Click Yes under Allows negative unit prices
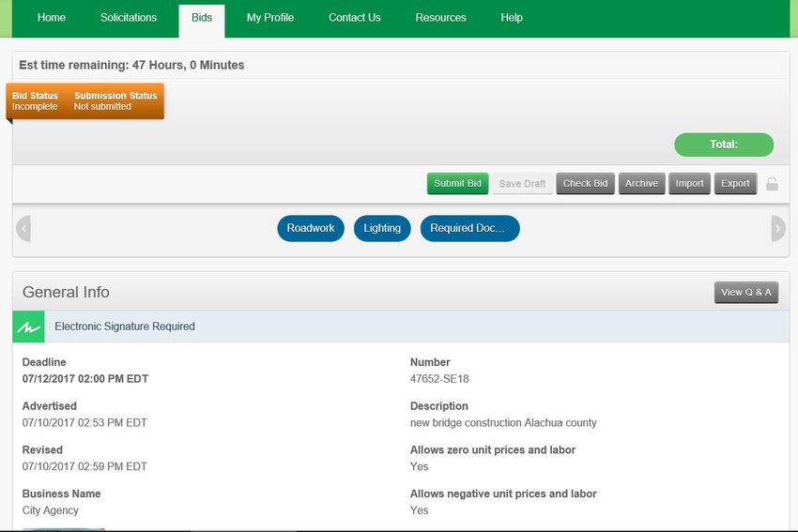Screen dimensions: 798x532 click(419, 510)
